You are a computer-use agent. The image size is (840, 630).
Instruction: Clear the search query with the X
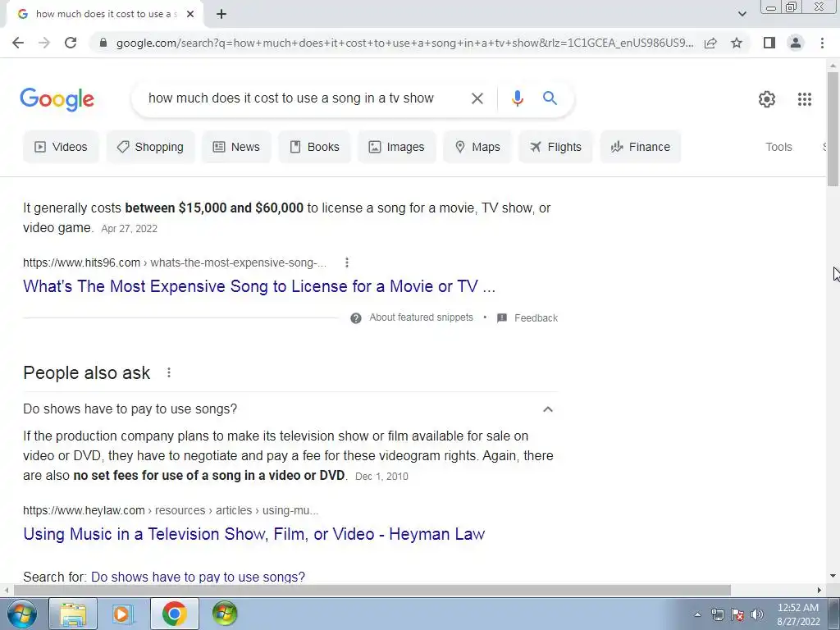click(477, 98)
